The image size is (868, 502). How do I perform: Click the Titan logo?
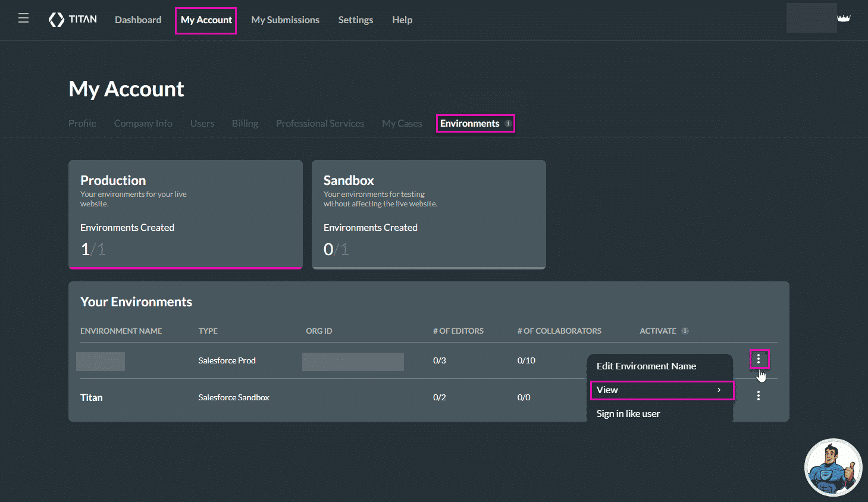(73, 20)
